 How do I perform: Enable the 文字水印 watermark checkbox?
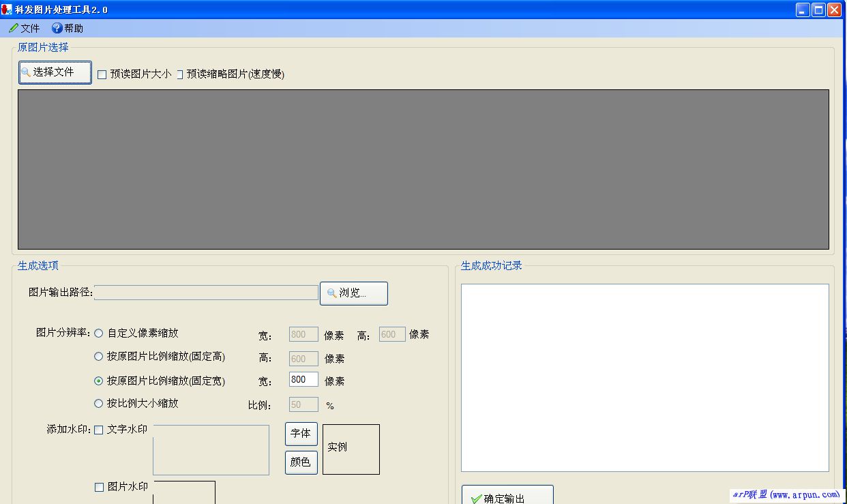pos(98,430)
